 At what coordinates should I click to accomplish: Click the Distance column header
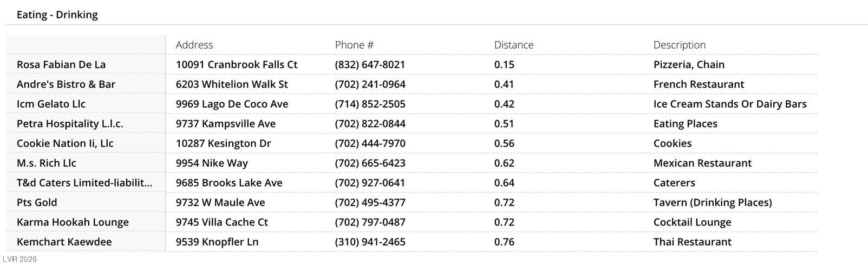click(x=513, y=45)
